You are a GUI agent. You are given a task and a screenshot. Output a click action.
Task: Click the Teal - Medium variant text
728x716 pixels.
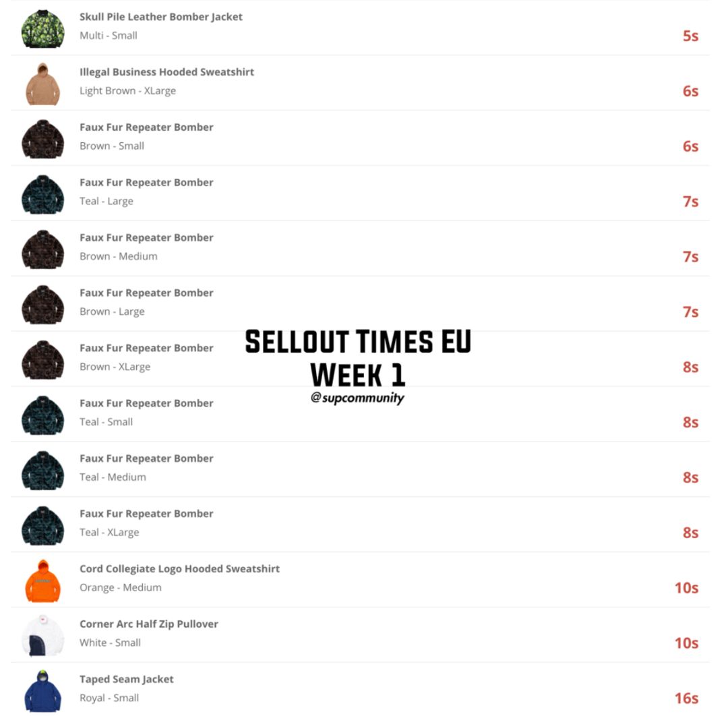[113, 477]
